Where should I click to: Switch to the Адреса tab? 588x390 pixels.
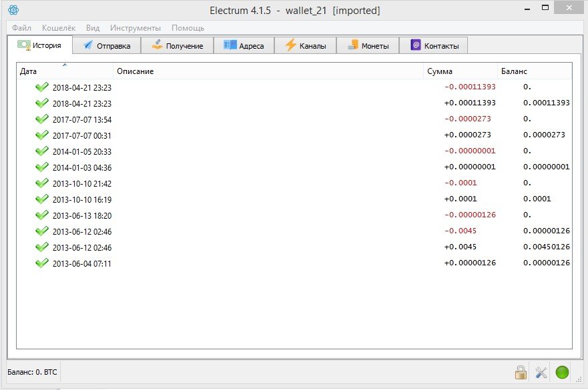click(x=244, y=46)
